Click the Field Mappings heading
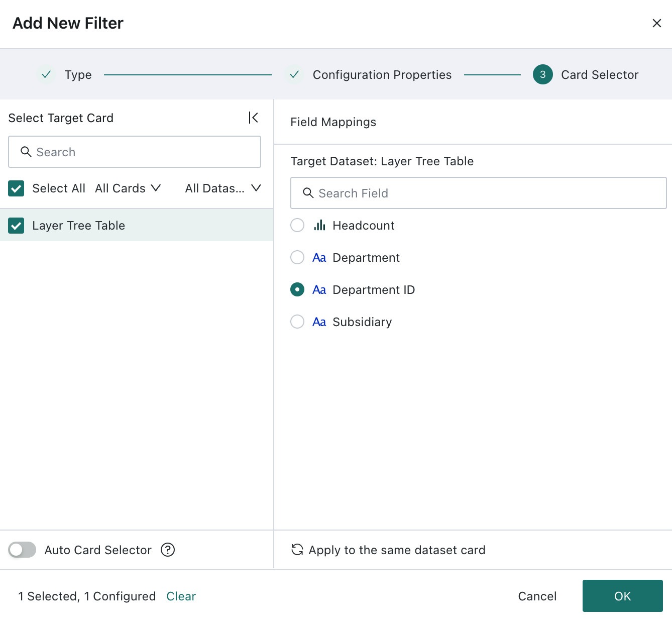Viewport: 672px width, 622px height. tap(333, 122)
